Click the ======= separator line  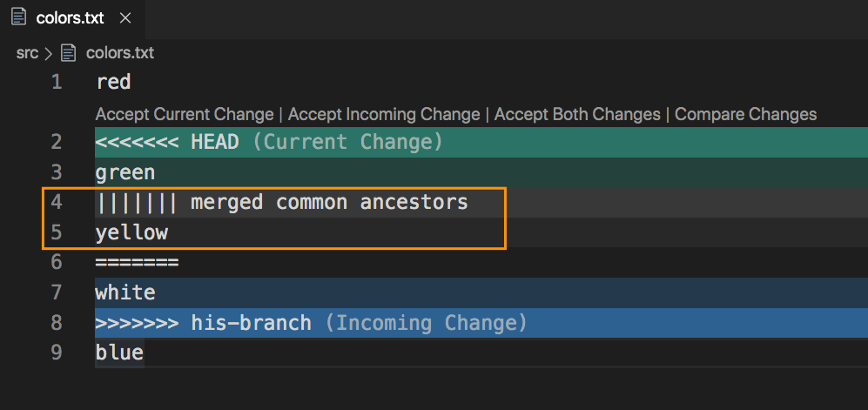click(137, 263)
